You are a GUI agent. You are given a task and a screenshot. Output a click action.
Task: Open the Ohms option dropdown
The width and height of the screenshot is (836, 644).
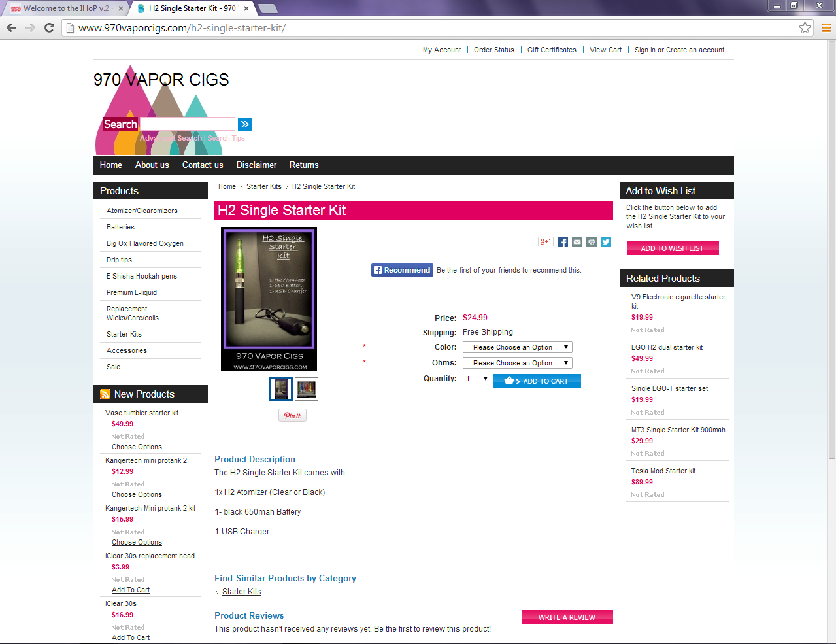pos(518,363)
